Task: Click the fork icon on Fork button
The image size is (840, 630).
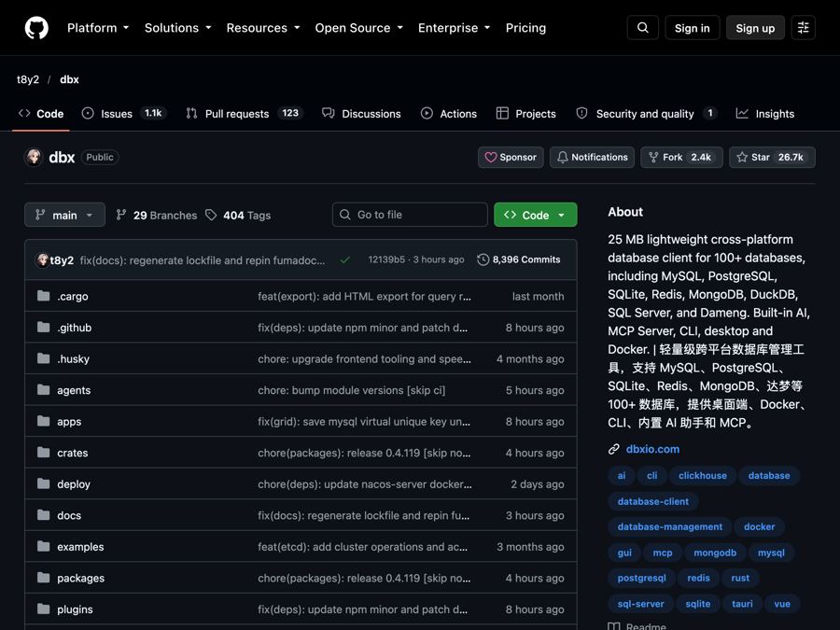Action: coord(653,157)
